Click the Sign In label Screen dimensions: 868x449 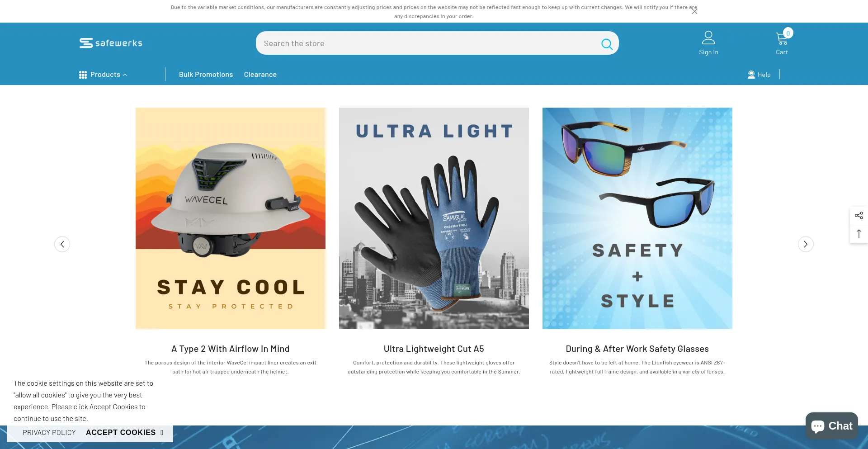[708, 52]
